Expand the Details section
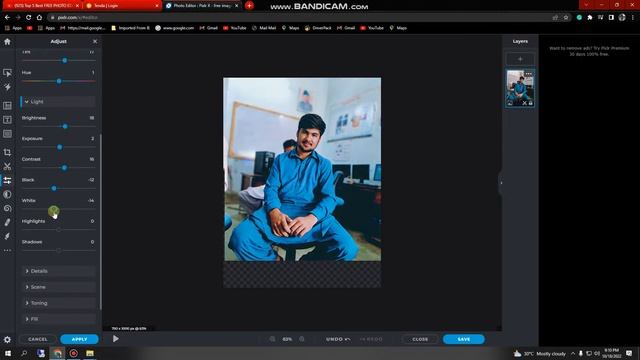This screenshot has height=360, width=640. point(58,271)
